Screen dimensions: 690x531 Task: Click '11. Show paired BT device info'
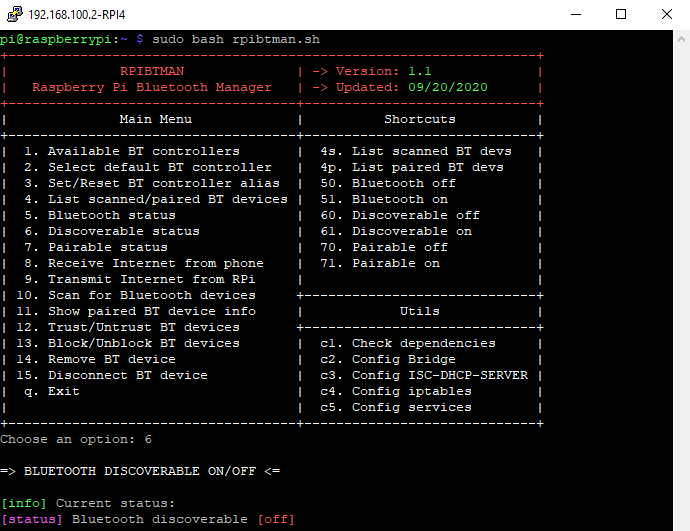tap(136, 311)
